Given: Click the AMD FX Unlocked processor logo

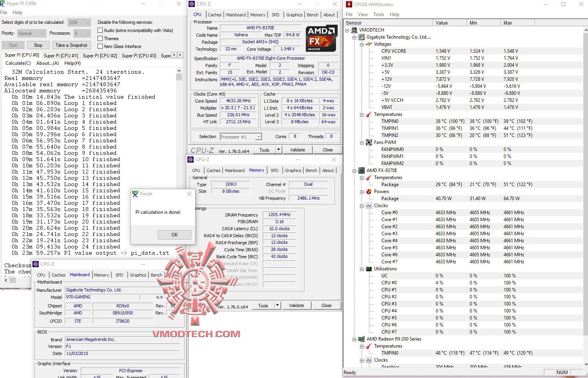Looking at the screenshot, I should (x=321, y=38).
